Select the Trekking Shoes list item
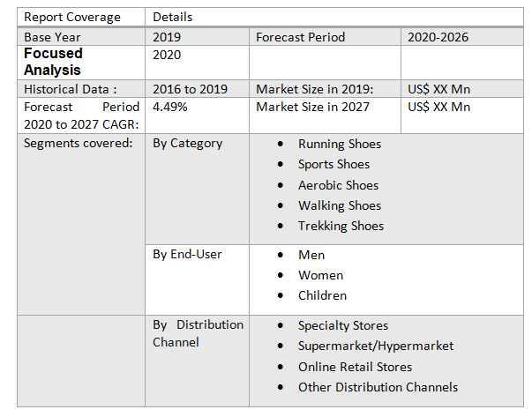 tap(341, 226)
